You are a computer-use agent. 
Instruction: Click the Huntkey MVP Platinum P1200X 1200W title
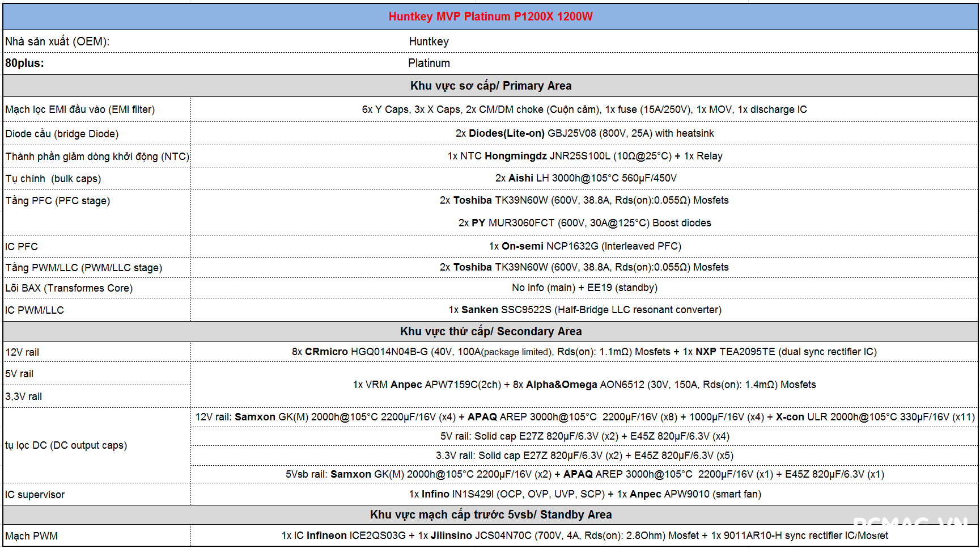point(490,16)
